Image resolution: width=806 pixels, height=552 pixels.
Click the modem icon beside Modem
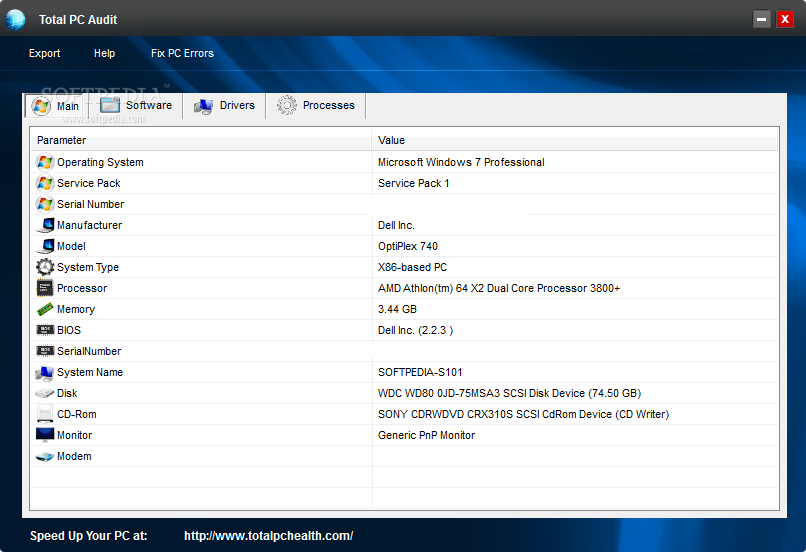coord(45,456)
